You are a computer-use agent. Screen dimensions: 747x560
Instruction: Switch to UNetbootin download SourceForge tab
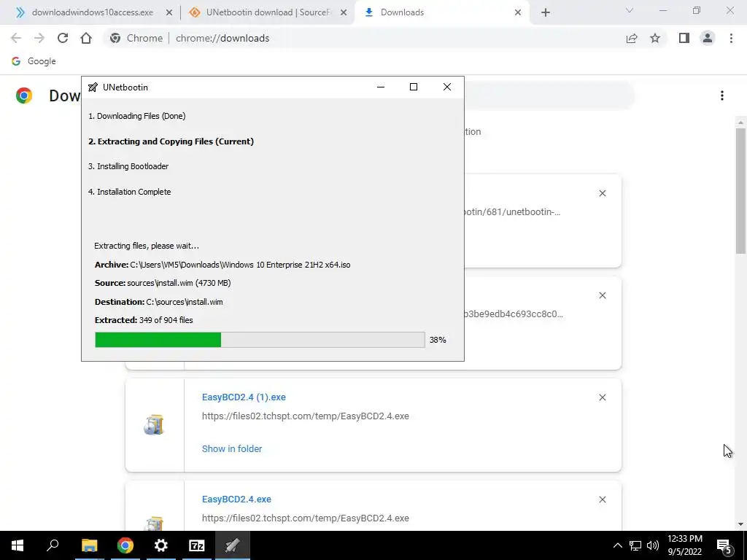(268, 12)
